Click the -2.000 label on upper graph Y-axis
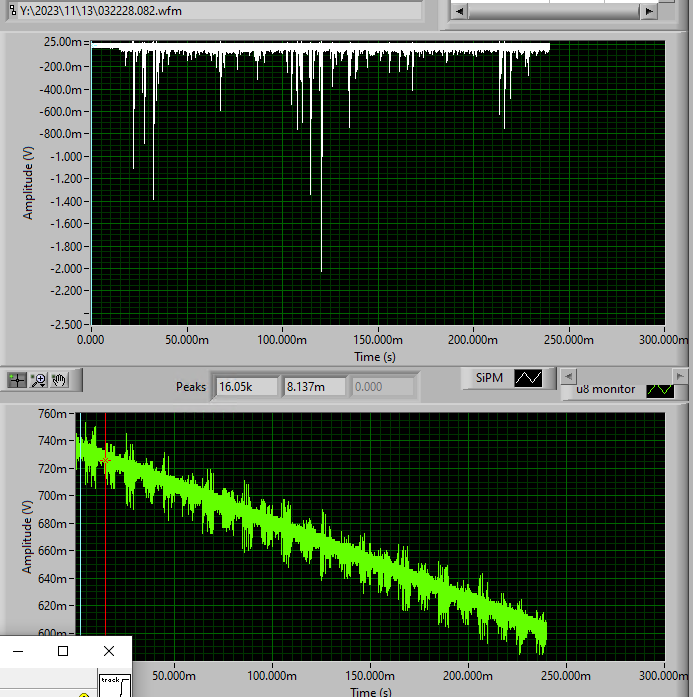 click(66, 268)
